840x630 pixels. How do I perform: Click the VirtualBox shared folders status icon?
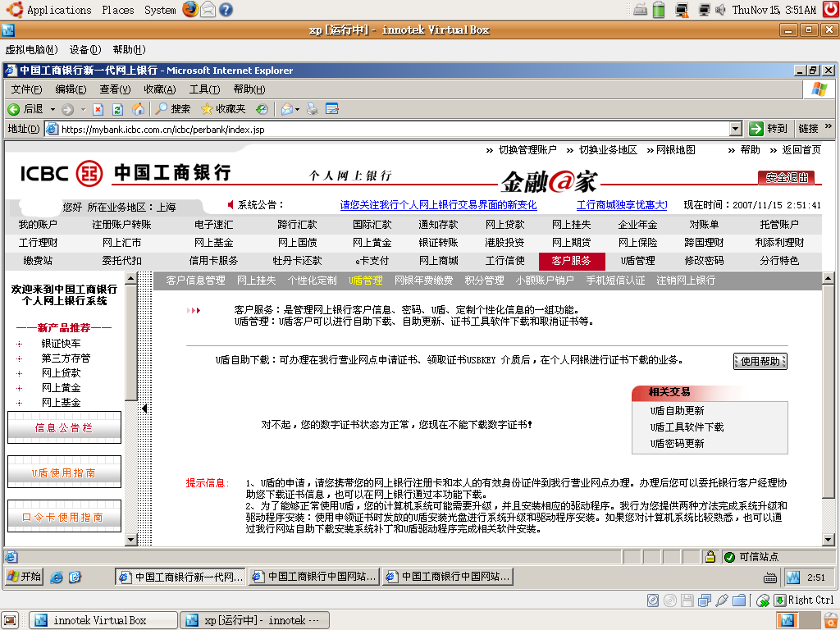pyautogui.click(x=739, y=600)
